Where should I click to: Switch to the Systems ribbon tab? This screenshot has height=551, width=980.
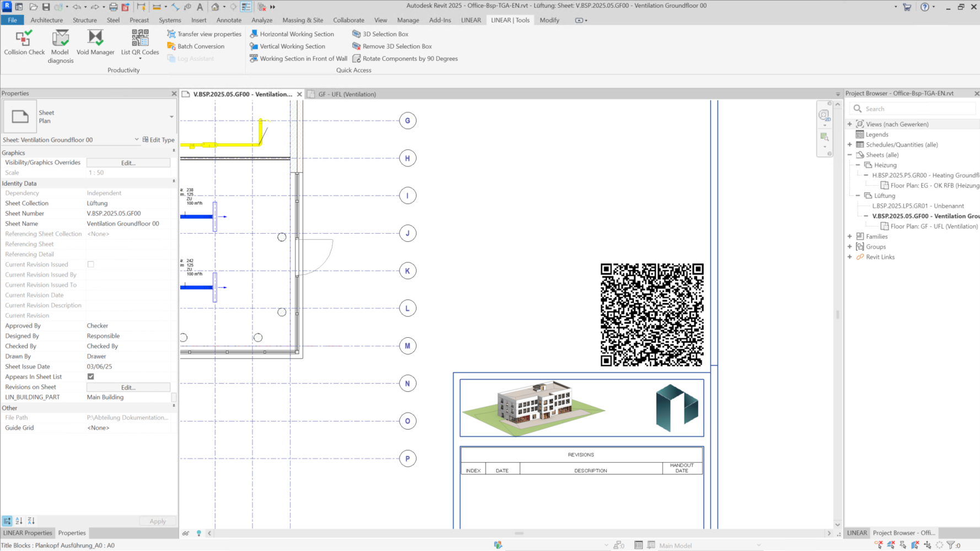point(170,20)
